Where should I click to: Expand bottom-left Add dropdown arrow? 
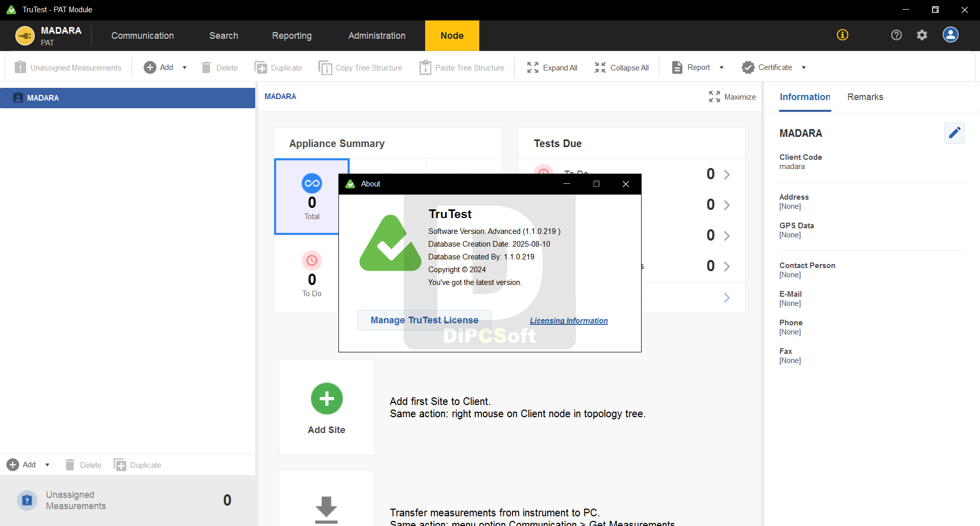[47, 465]
